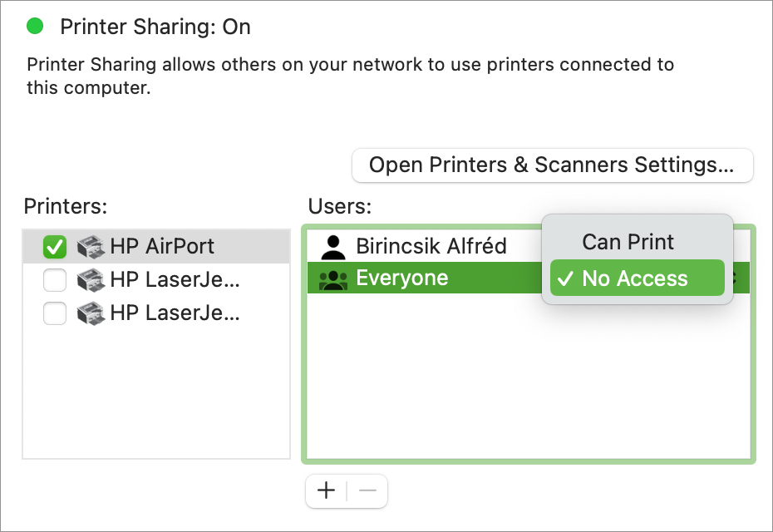
Task: Click the printer icon of the middle HP LaserJe... entry
Action: pos(91,280)
